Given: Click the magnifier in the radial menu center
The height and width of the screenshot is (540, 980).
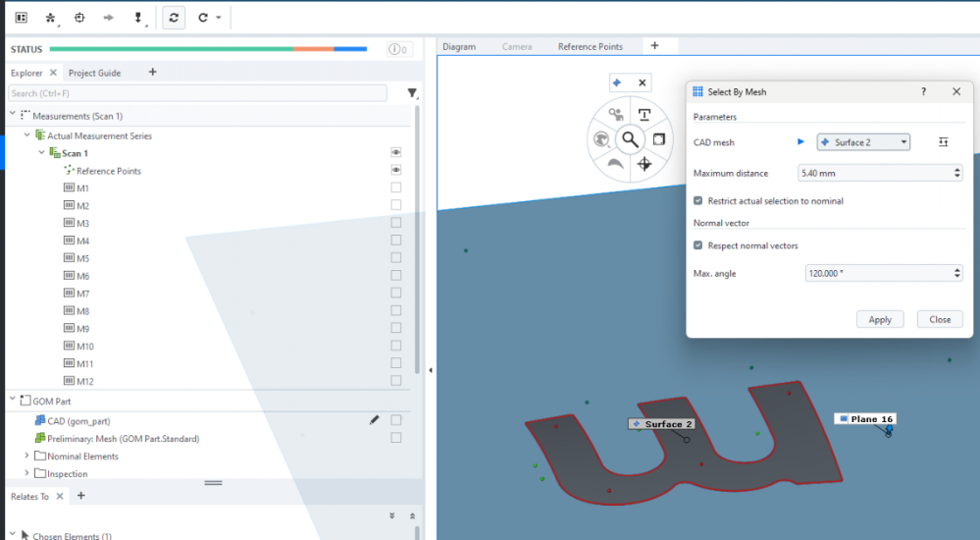Looking at the screenshot, I should point(630,139).
